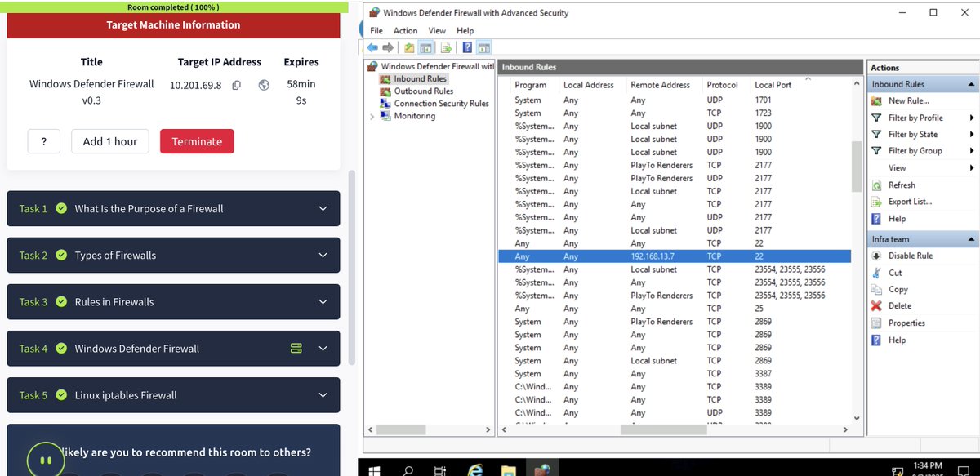Toggle Show/Hide Console Tree toolbar icon

pos(425,47)
